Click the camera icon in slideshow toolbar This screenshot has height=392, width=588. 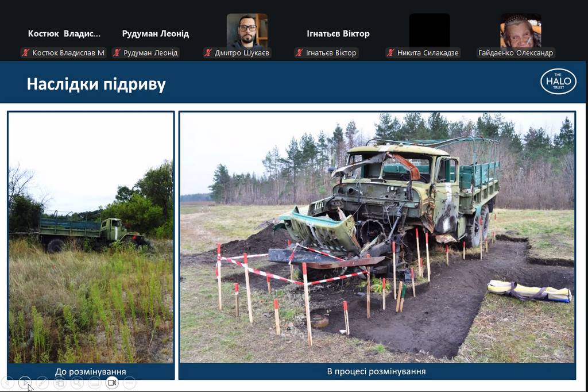112,382
